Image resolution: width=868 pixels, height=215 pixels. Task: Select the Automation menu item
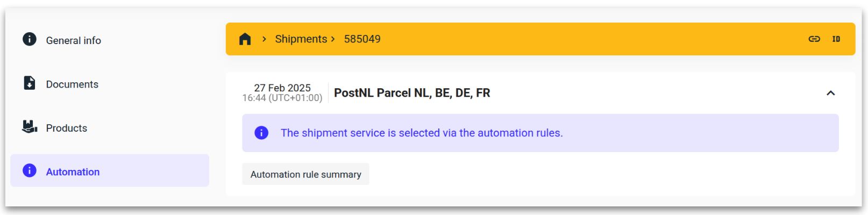click(x=73, y=172)
